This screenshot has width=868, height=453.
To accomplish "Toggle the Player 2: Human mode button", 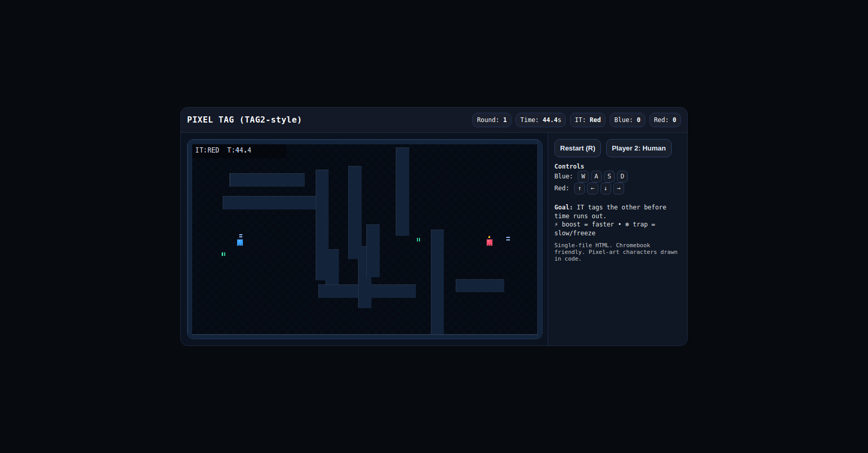I will coord(638,148).
